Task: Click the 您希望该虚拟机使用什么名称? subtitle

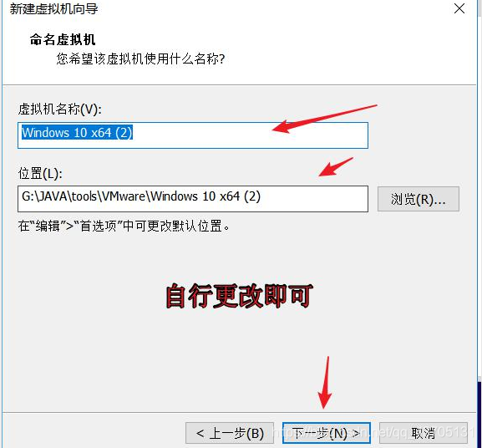Action: tap(140, 59)
